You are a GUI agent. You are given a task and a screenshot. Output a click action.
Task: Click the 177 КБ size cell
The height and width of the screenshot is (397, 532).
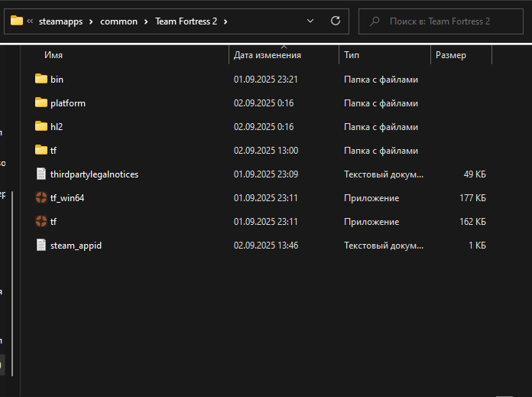click(472, 198)
